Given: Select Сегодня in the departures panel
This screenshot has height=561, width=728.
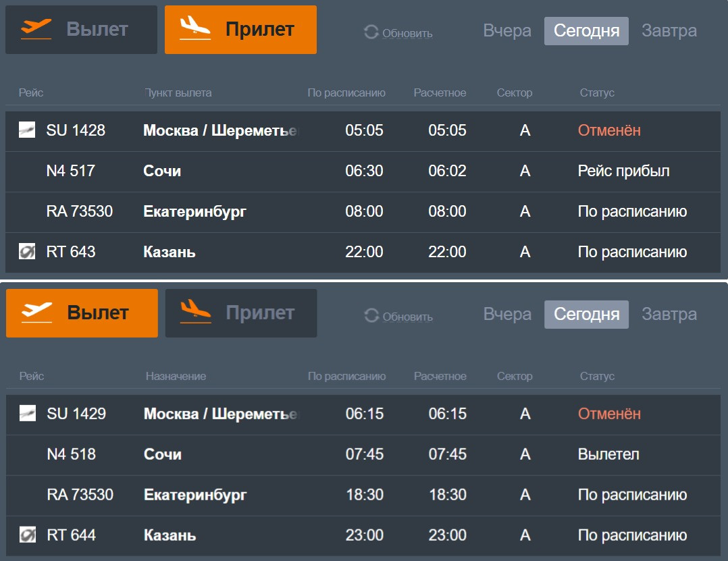Looking at the screenshot, I should pos(586,315).
